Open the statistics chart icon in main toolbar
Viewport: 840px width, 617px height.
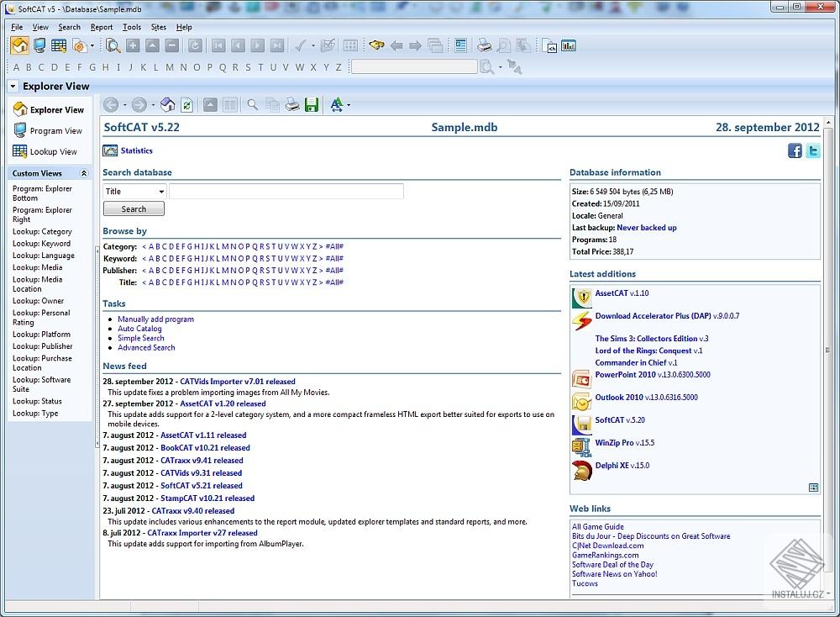click(x=569, y=45)
